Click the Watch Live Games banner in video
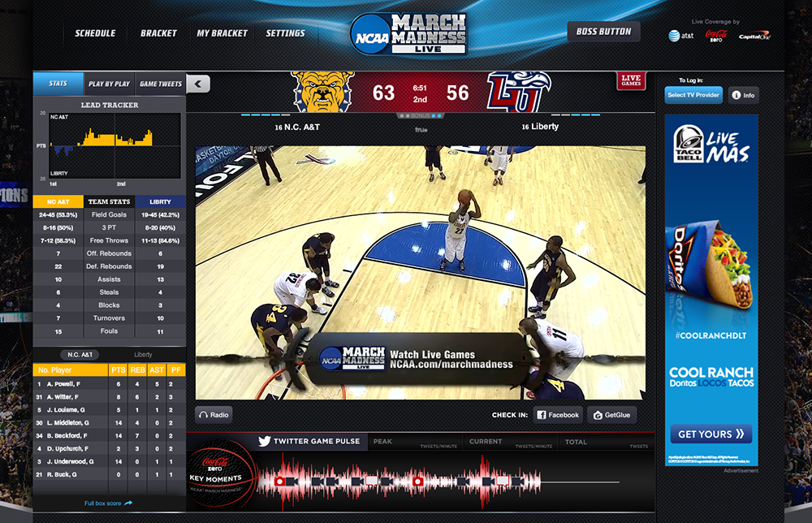812x523 pixels. click(x=418, y=359)
